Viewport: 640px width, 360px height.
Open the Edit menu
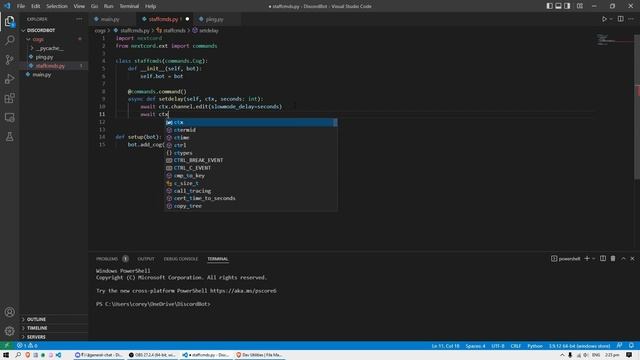[x=36, y=6]
